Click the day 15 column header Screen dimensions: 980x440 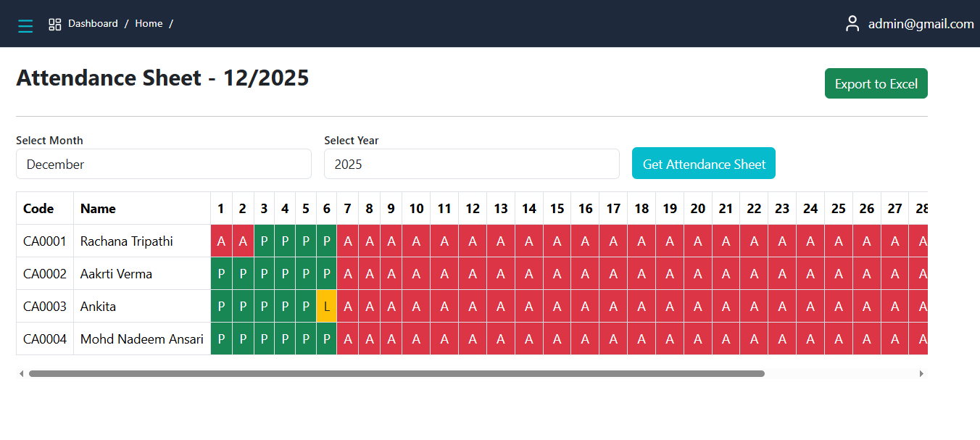[x=557, y=209]
